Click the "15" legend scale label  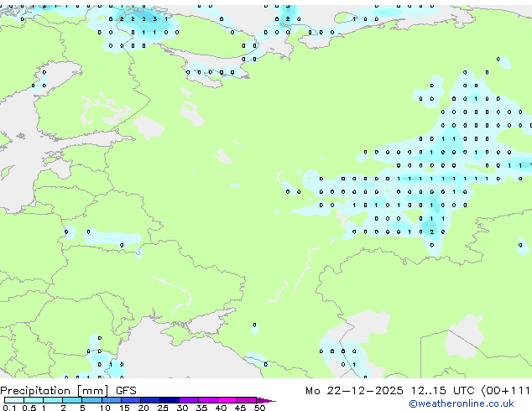tap(124, 408)
